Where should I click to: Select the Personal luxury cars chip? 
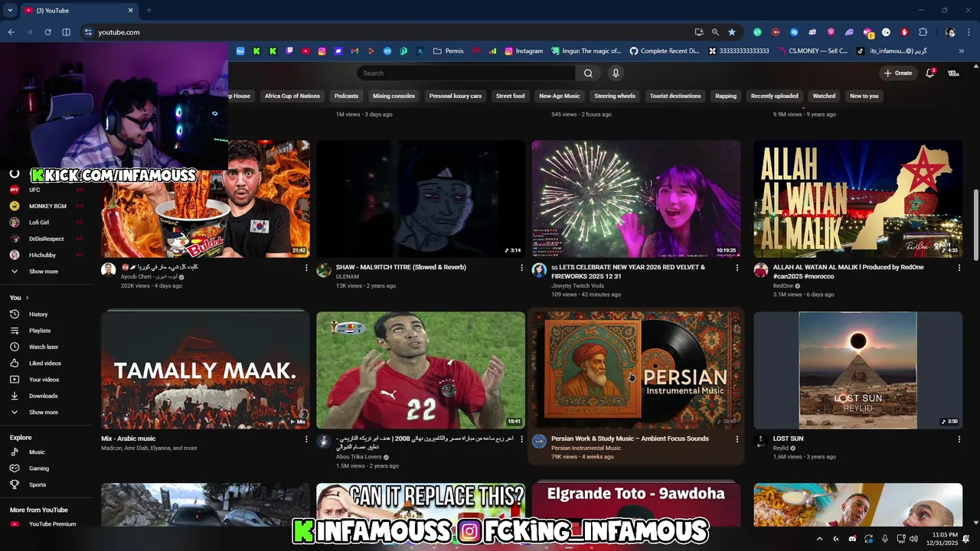456,96
